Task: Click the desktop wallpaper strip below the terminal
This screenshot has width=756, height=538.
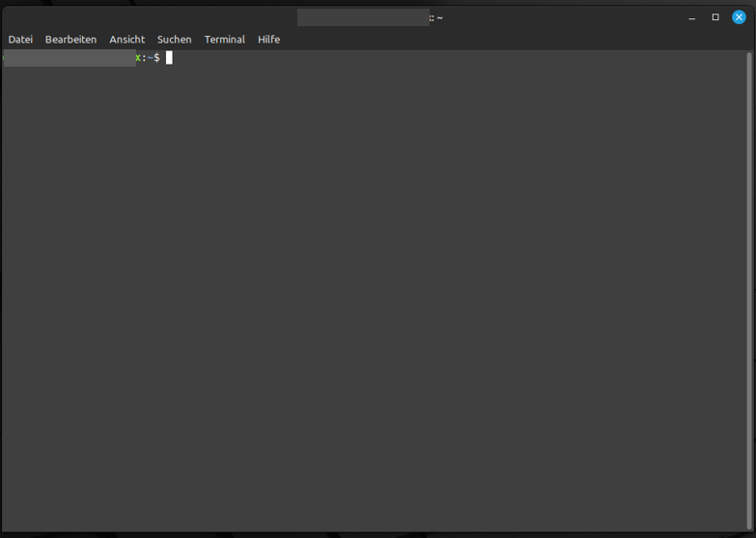Action: (377, 534)
